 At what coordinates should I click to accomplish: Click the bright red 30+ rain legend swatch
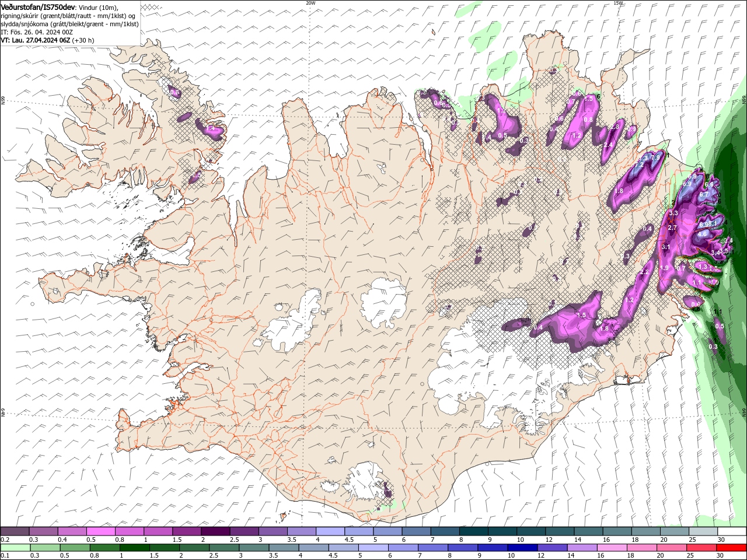coord(731,548)
